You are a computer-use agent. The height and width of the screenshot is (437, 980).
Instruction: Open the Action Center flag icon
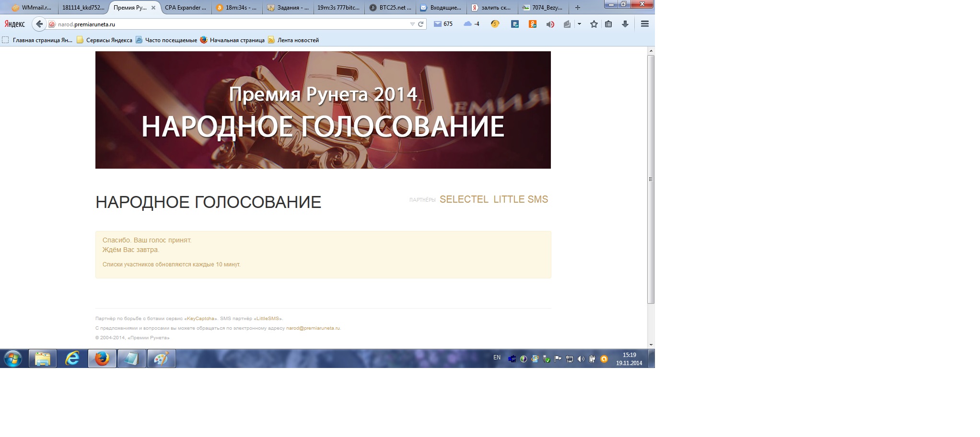558,359
